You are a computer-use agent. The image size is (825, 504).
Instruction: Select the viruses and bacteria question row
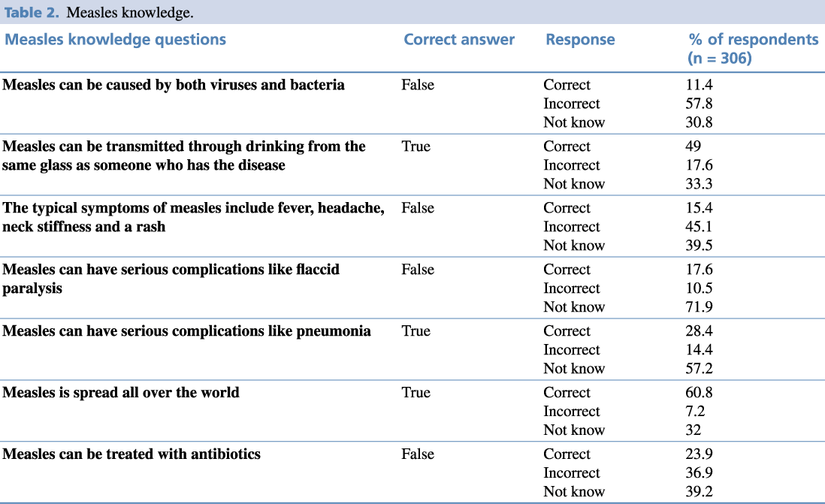174,85
